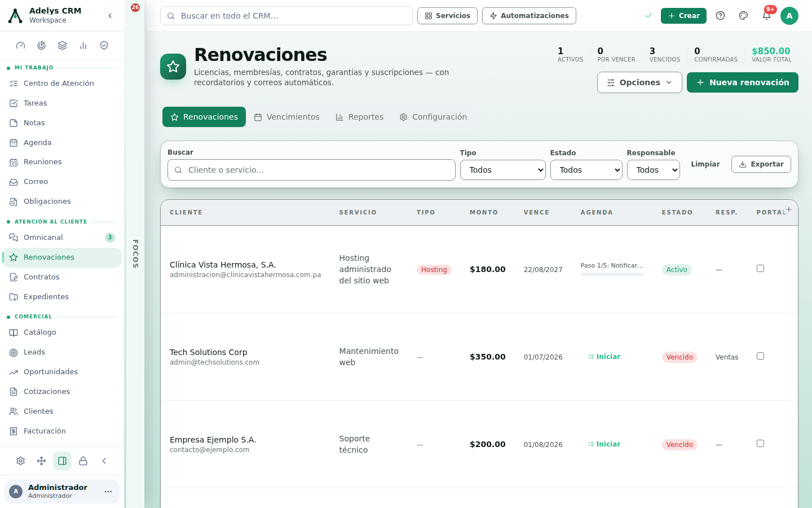The width and height of the screenshot is (812, 508).
Task: Open the Responsable filter dropdown
Action: tap(654, 170)
